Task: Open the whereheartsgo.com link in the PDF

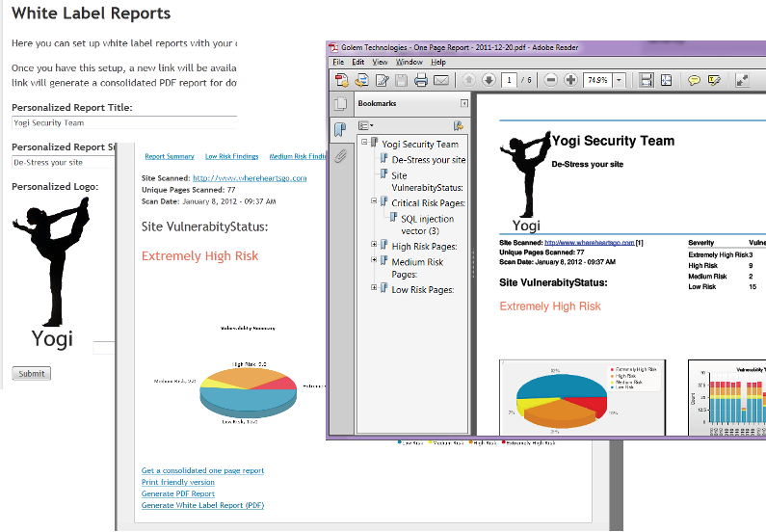Action: coord(589,243)
